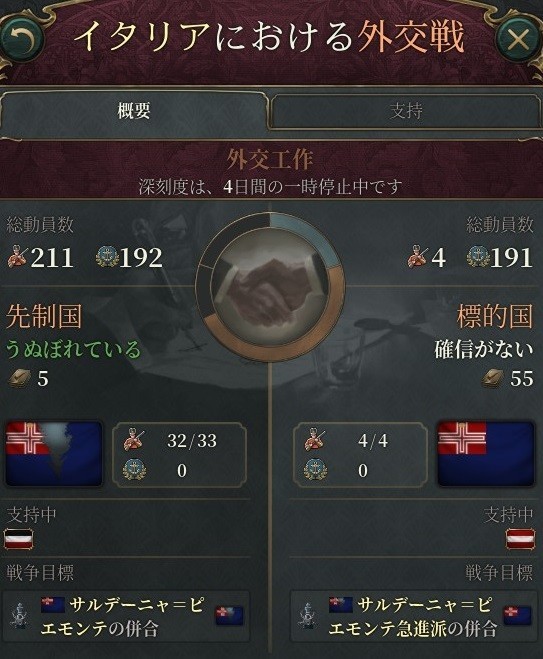543x659 pixels.
Task: Click target's 4/4 troop mobilization box
Action: tap(360, 455)
